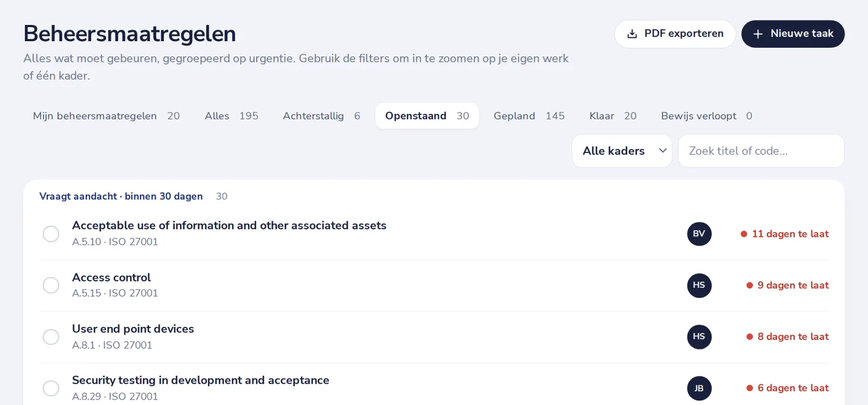
Task: Mark Security testing in development complete
Action: click(x=51, y=388)
